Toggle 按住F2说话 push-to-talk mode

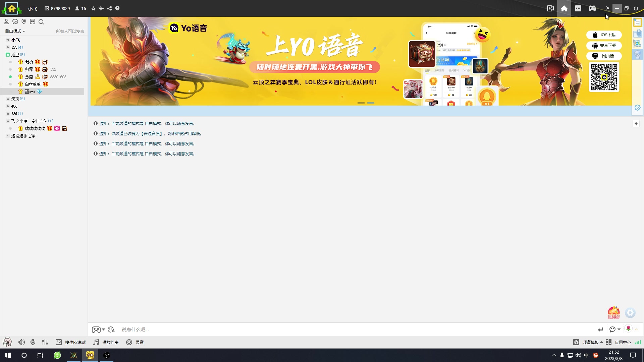pos(70,342)
